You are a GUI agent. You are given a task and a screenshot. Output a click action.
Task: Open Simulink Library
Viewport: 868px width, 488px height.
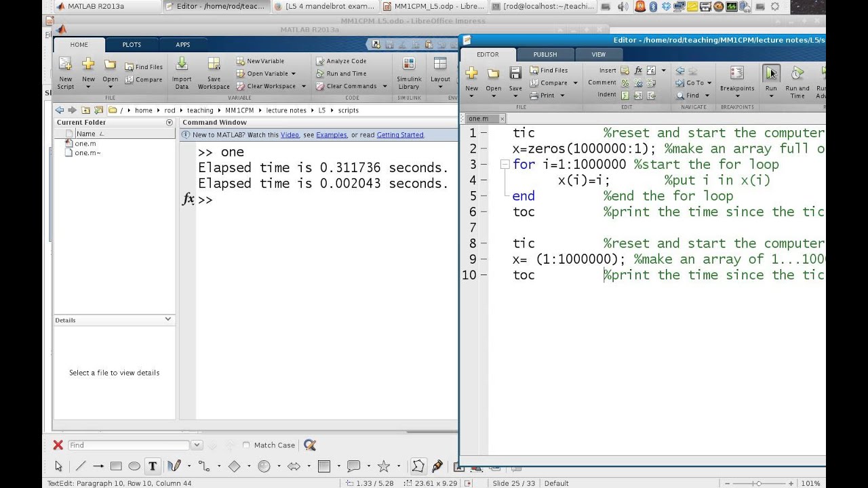pos(409,73)
